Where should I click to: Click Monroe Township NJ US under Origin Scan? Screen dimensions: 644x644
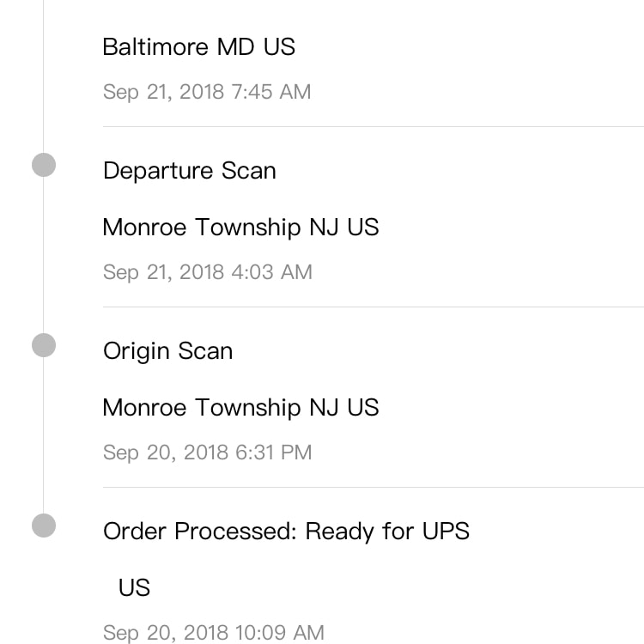(240, 407)
